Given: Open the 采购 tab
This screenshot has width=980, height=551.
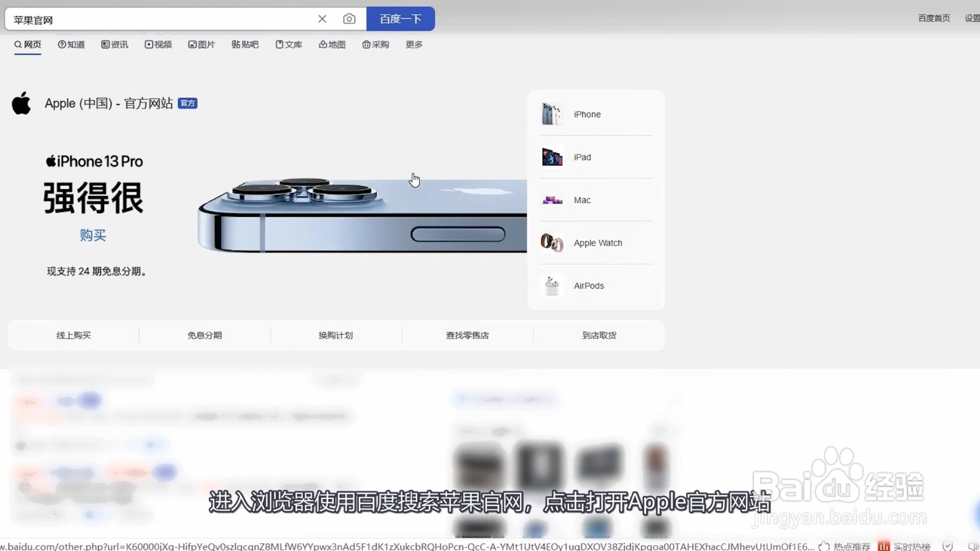Looking at the screenshot, I should click(375, 45).
